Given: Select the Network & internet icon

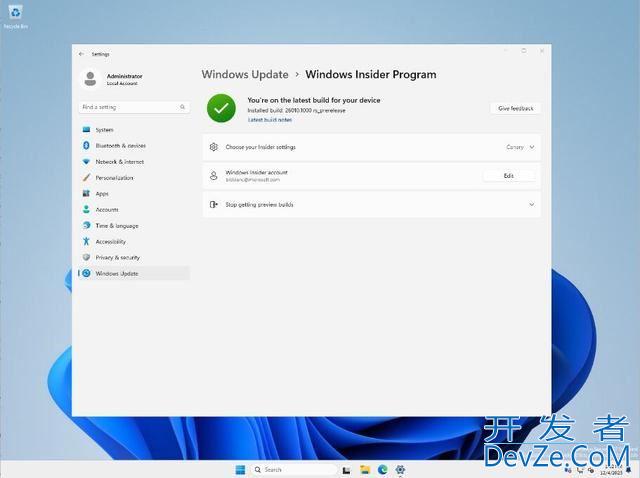Looking at the screenshot, I should 86,162.
